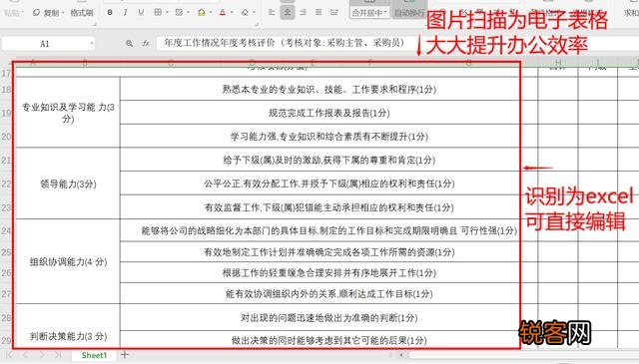Align text to the left

click(x=272, y=12)
